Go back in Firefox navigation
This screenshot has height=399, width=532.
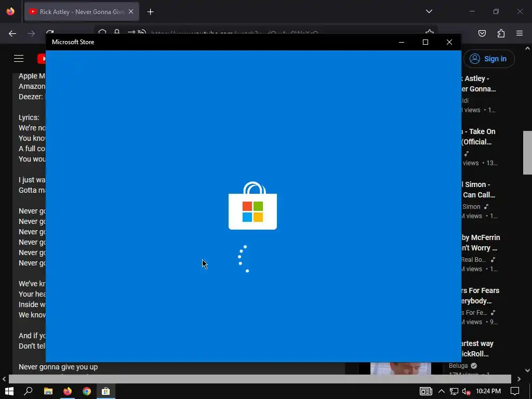point(12,33)
